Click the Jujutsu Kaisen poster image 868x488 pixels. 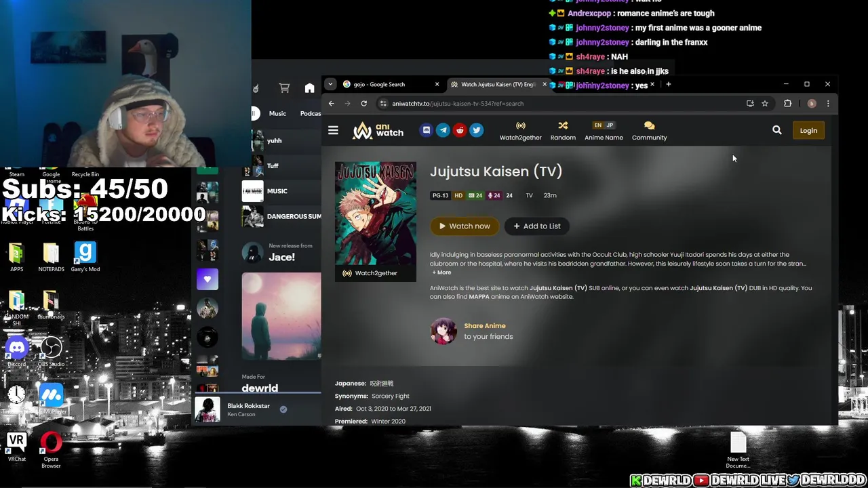tap(375, 213)
